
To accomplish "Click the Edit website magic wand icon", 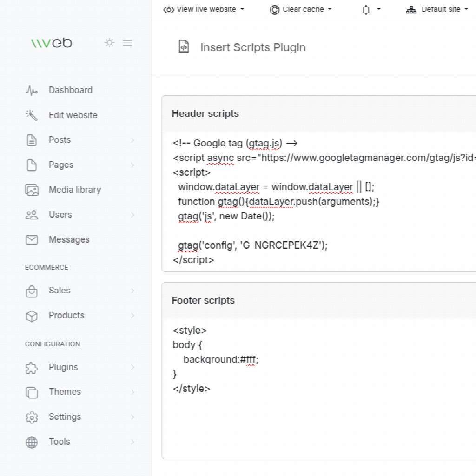I will tap(32, 115).
